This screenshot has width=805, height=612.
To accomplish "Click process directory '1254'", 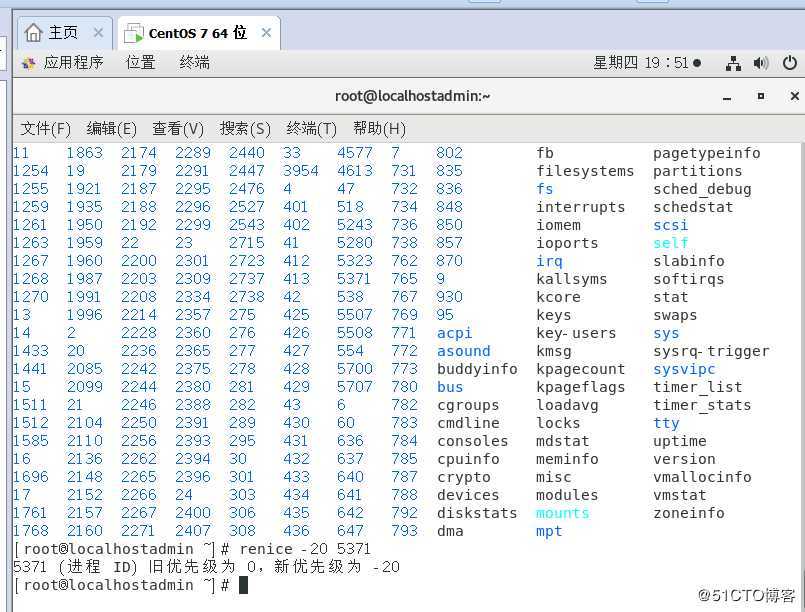I will (31, 171).
